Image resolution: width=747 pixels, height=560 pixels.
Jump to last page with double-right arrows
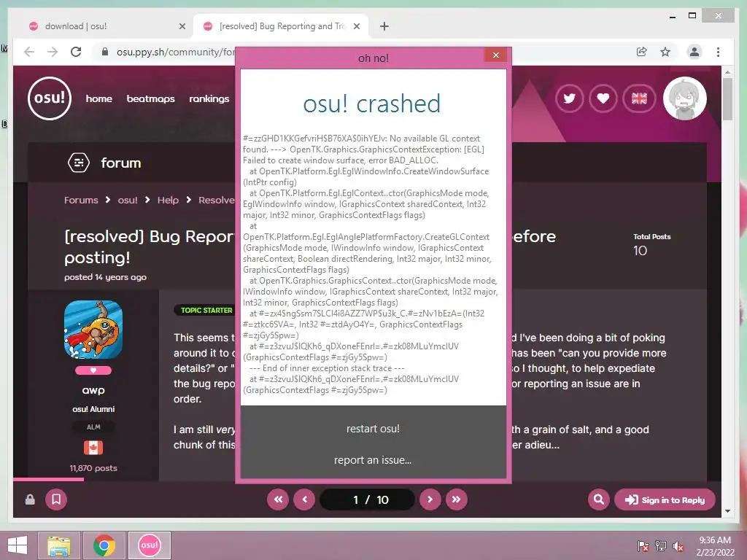[457, 499]
